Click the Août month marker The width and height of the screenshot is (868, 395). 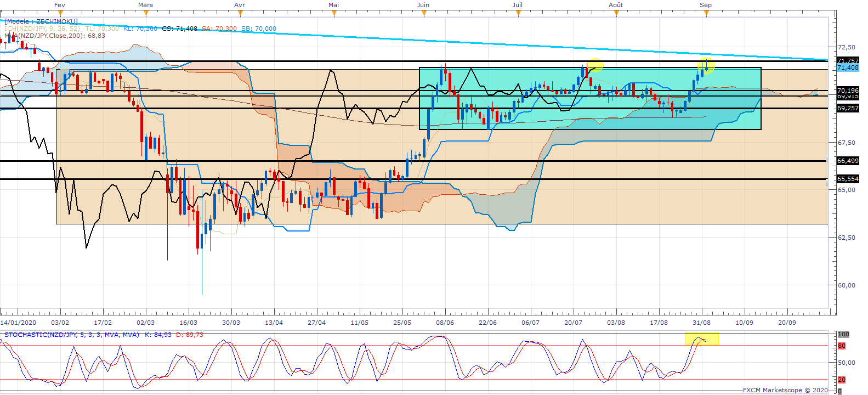[616, 5]
